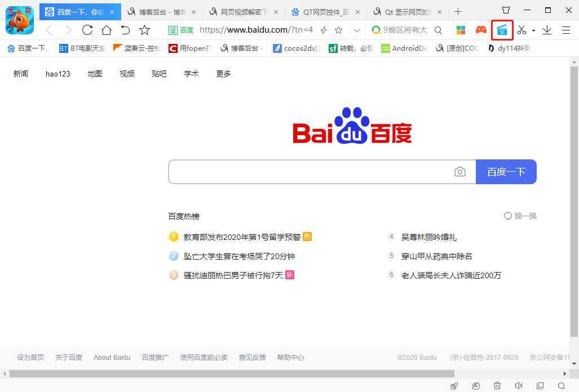Open the AndroidDe bookmark
Screen dimensions: 579x392
404,48
